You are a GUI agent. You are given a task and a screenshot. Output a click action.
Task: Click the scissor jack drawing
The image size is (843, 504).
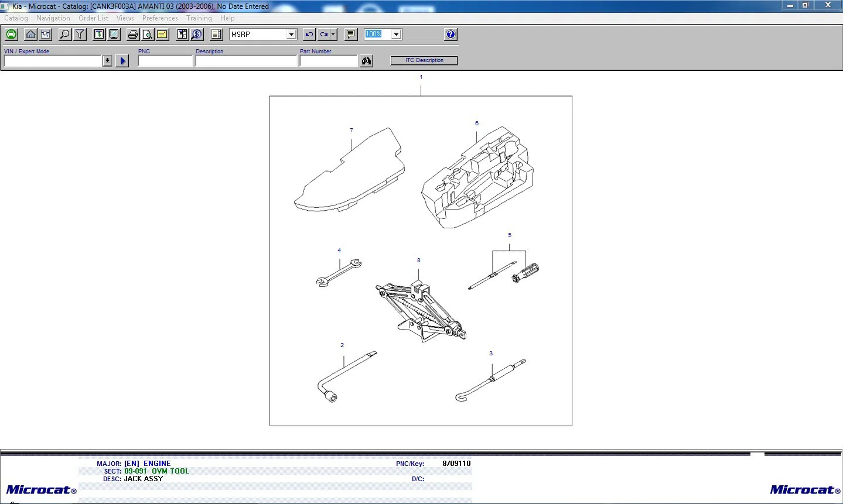421,310
